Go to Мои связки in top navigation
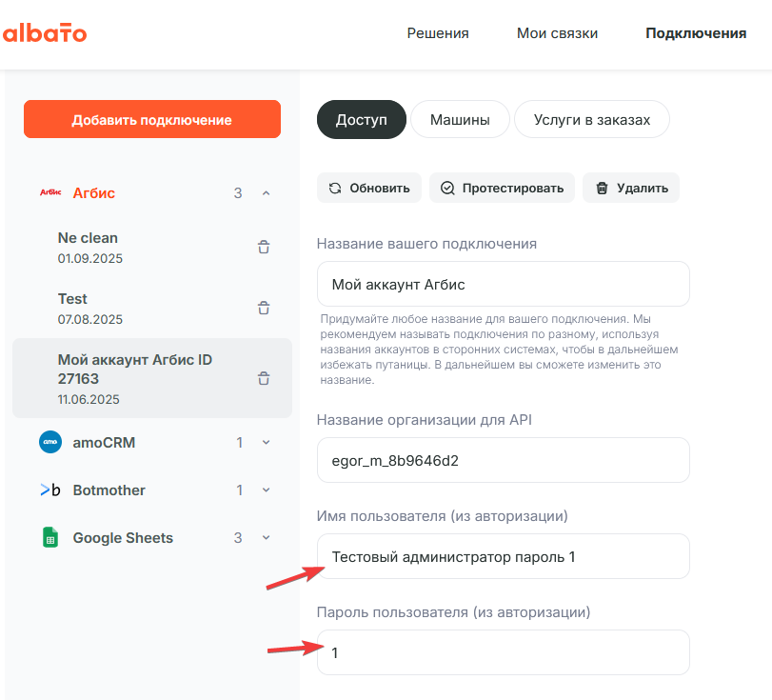Viewport: 772px width, 700px height. [557, 33]
